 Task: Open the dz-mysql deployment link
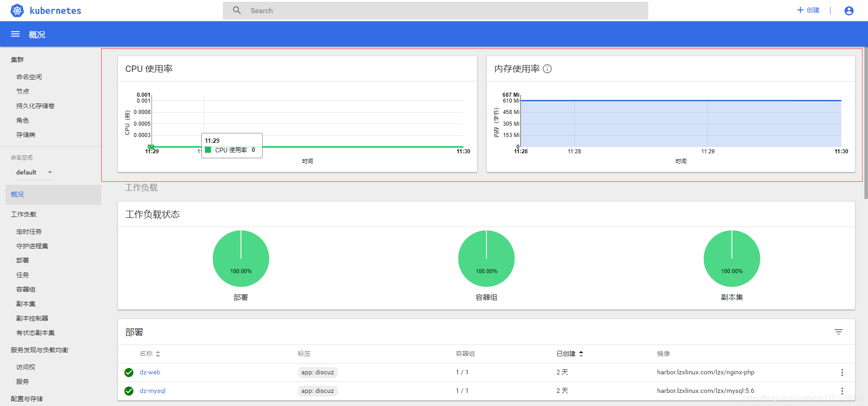coord(152,391)
